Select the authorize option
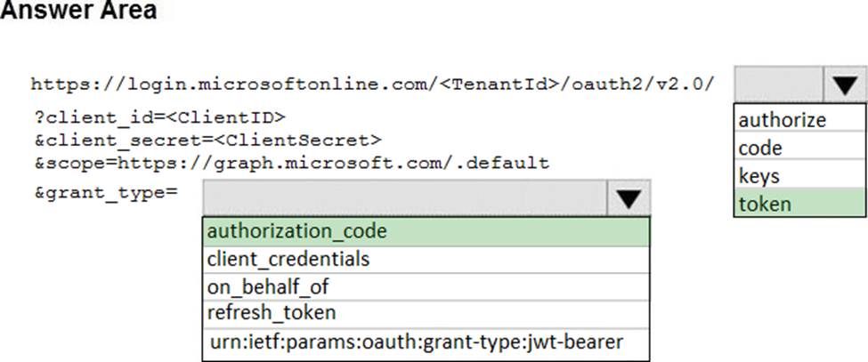The image size is (868, 362). point(800,118)
